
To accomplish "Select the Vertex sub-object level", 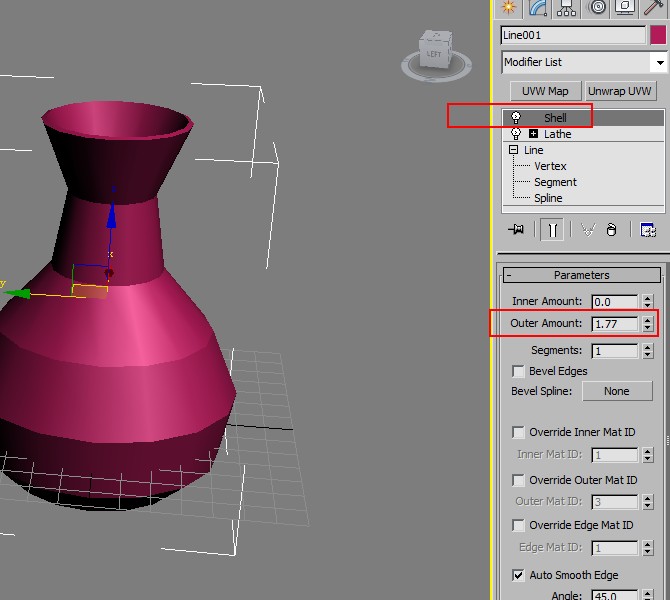I will click(550, 166).
